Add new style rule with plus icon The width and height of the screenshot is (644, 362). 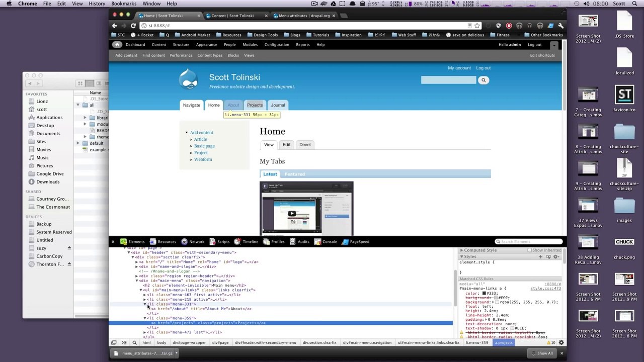(540, 257)
